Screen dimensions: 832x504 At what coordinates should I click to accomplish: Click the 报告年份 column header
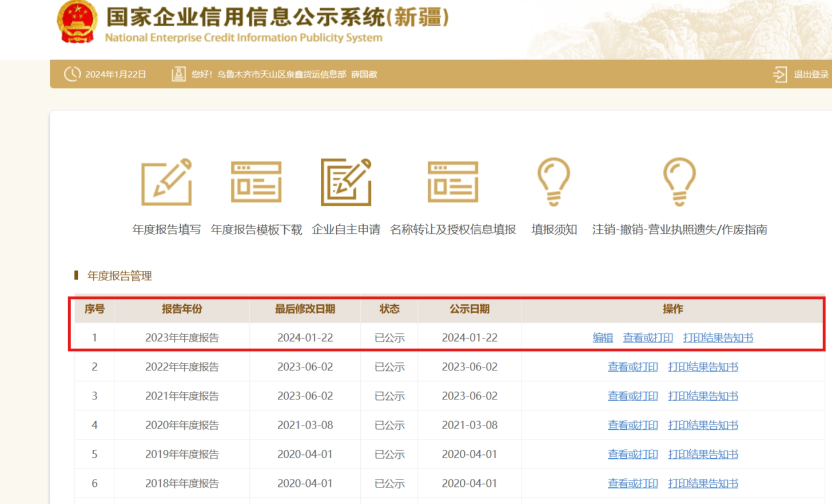tap(182, 309)
